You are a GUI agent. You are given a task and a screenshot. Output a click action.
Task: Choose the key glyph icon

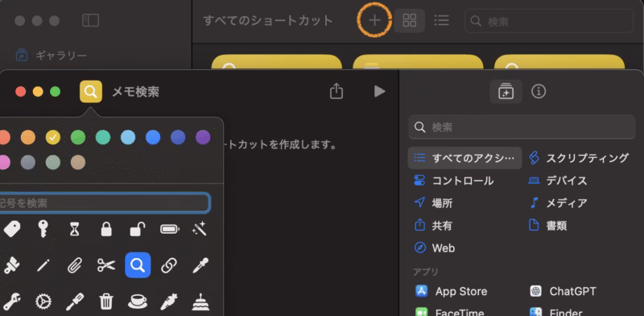43,229
